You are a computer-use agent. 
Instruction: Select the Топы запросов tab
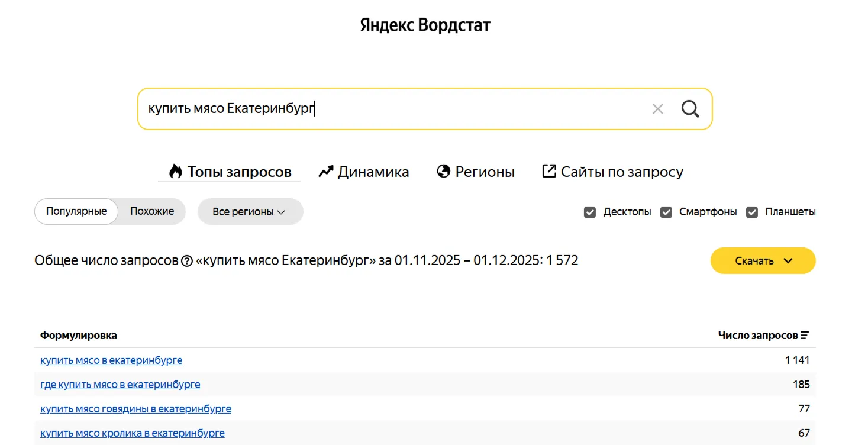tap(230, 172)
